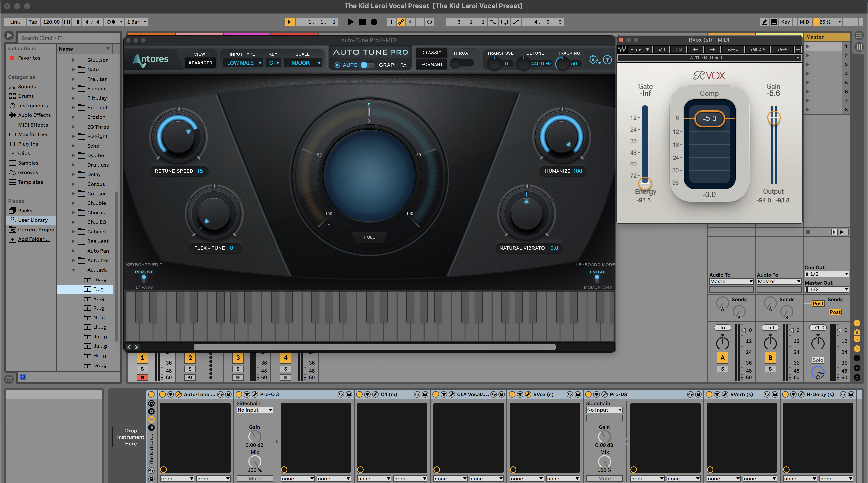Toggle the Throat modeling switch
This screenshot has height=483, width=868.
click(x=462, y=63)
